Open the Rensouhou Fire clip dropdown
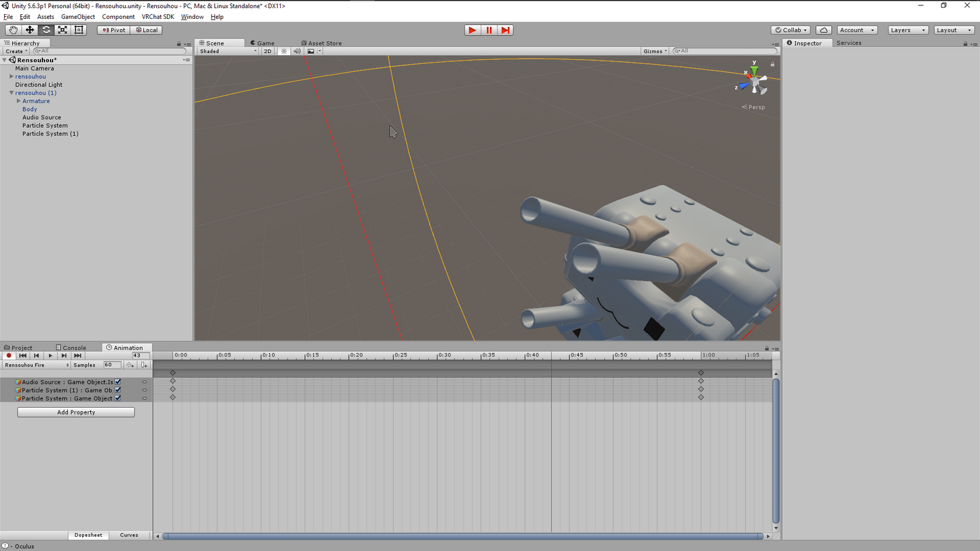The height and width of the screenshot is (551, 980). (36, 365)
